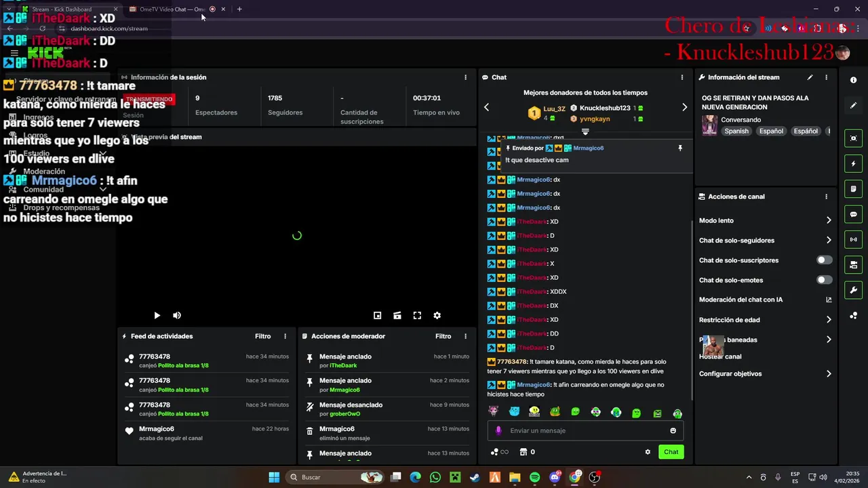Open Discord from the taskbar
This screenshot has height=488, width=868.
[555, 477]
